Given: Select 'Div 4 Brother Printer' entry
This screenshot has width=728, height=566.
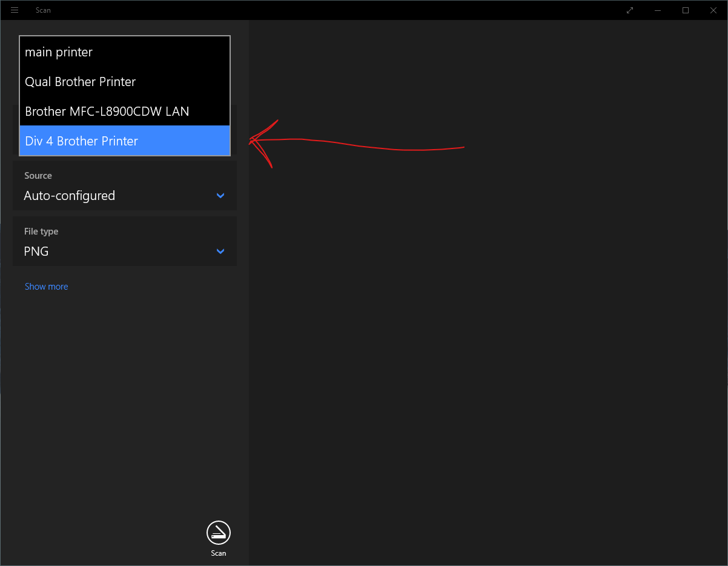Looking at the screenshot, I should (125, 141).
